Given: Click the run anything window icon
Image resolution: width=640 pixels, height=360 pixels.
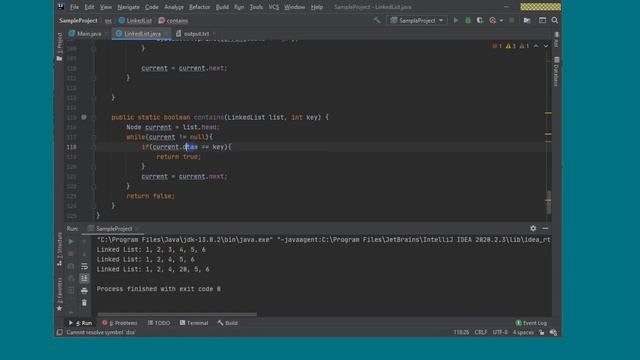Looking at the screenshot, I should [542, 20].
